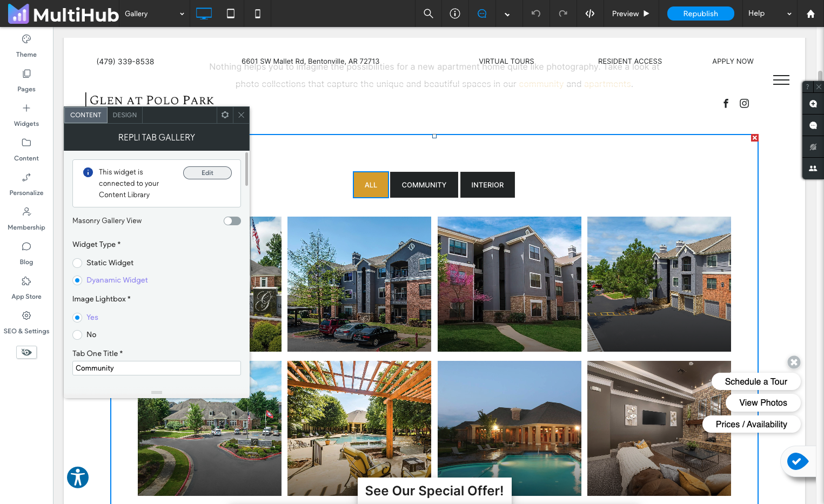Switch to tablet view

[231, 14]
